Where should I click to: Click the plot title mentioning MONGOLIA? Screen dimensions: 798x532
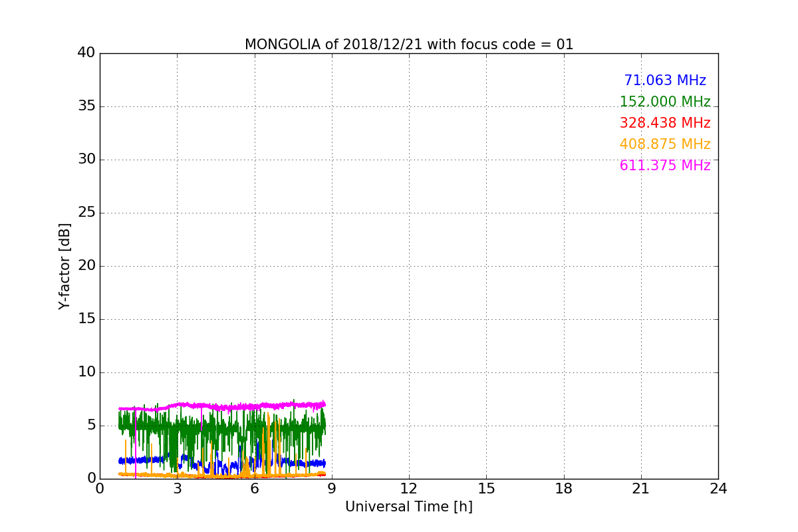pyautogui.click(x=409, y=45)
